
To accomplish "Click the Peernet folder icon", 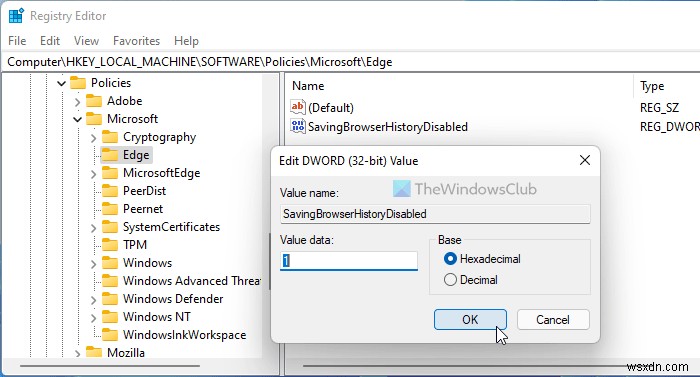I will click(x=110, y=209).
